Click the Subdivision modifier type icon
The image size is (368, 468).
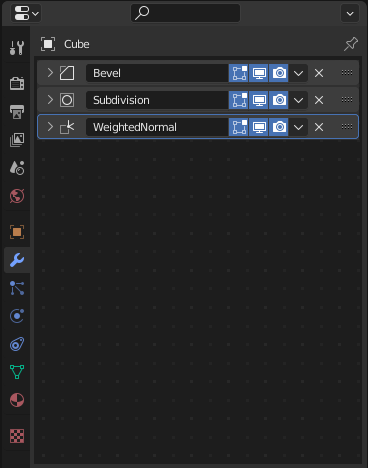[x=67, y=100]
